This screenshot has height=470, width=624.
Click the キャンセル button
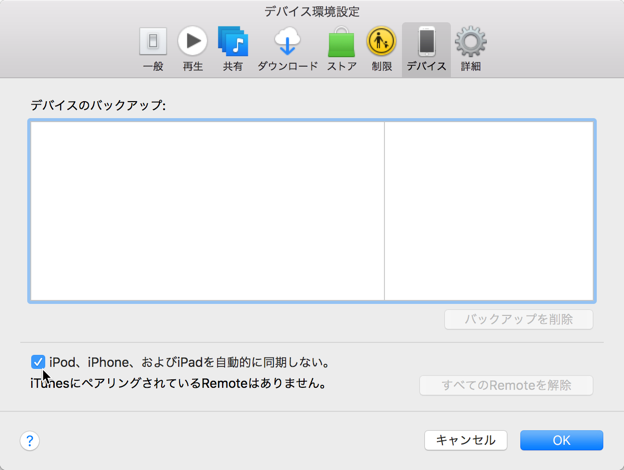click(x=466, y=440)
